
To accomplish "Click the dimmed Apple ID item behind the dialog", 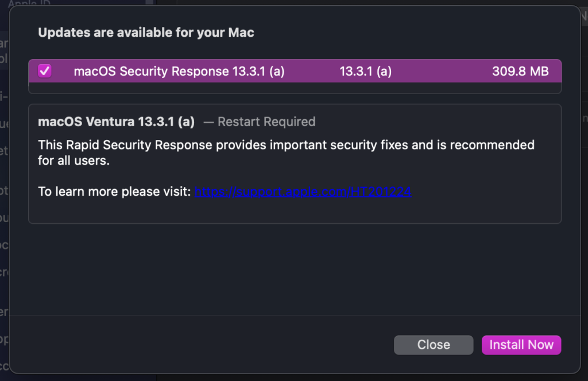I will pyautogui.click(x=29, y=3).
